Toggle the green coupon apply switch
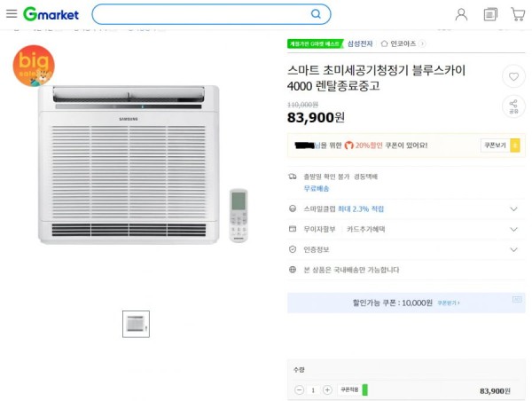Screen dimensions: 532x401 [365, 389]
